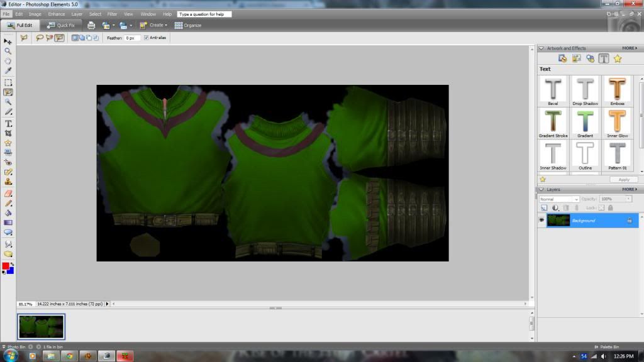Select the Red Eye Removal tool
This screenshot has height=362, width=644.
point(8,162)
